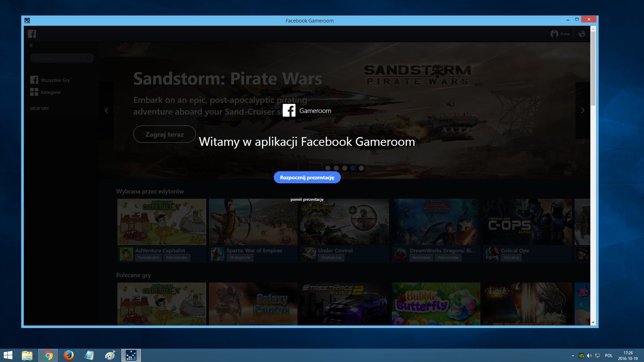The image size is (644, 362).
Task: Click Sparta small game icon
Action: point(218,254)
